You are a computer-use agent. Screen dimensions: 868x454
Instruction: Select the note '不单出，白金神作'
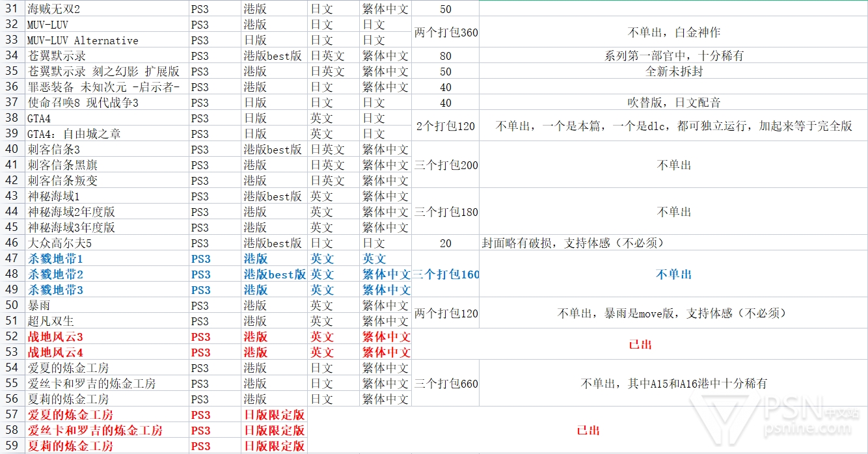click(x=673, y=33)
